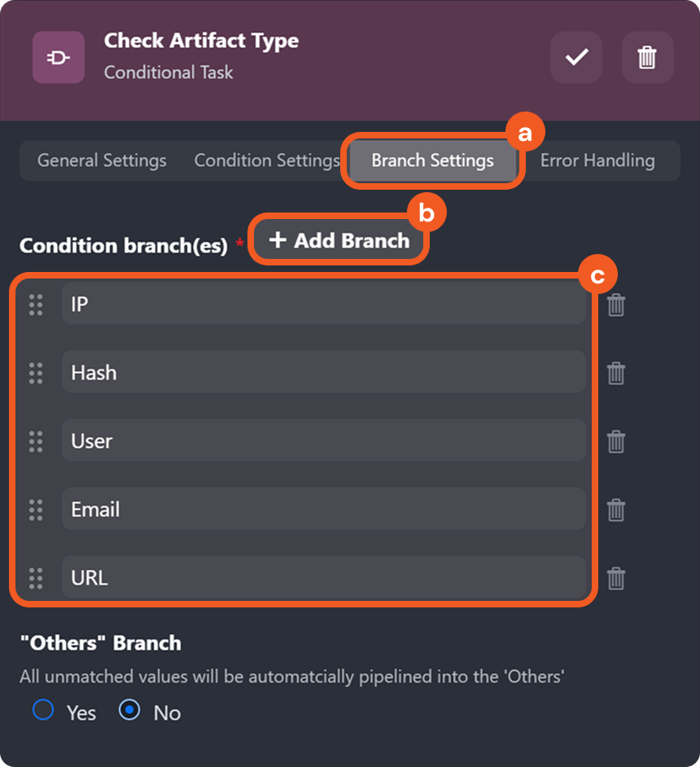The height and width of the screenshot is (767, 700).
Task: Select No for the Others branch
Action: [129, 711]
